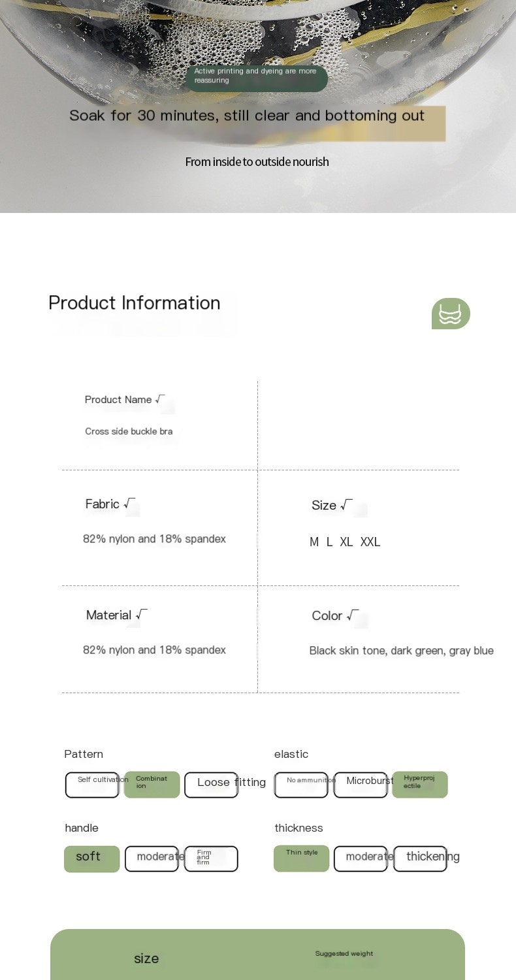Choose the Loose fitting pattern box
Screen dimensions: 516x980
click(x=211, y=785)
